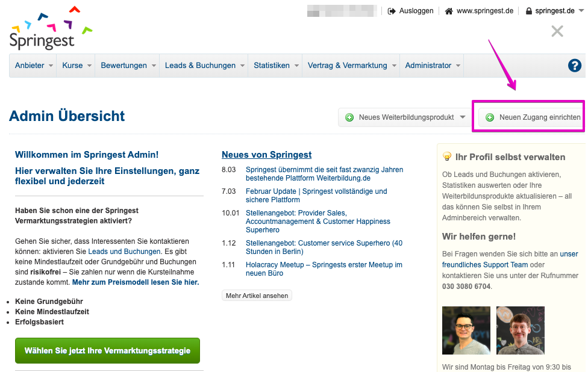This screenshot has width=588, height=372.
Task: Click the logout arrow icon beside Ausloggen
Action: (x=392, y=11)
